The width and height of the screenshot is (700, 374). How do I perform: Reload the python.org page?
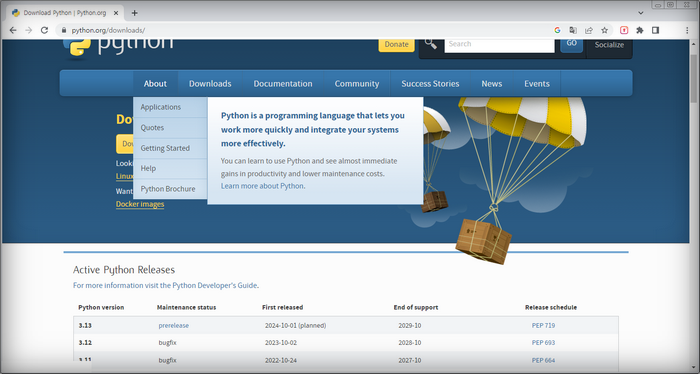(44, 30)
